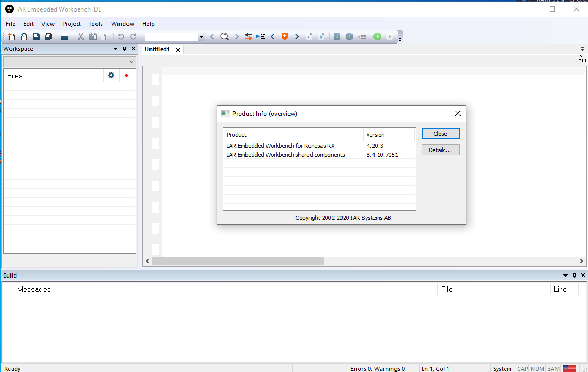The height and width of the screenshot is (372, 588).
Task: Click the Find magnifier icon
Action: pos(224,36)
